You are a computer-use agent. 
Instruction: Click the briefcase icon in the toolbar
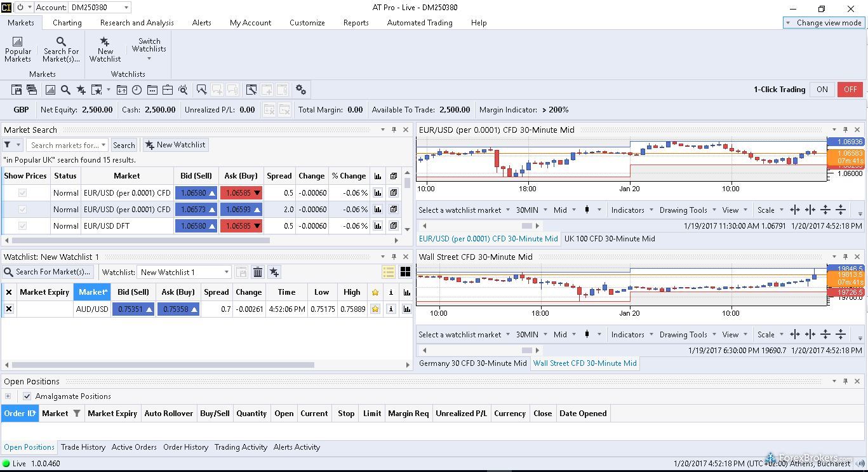[x=168, y=90]
